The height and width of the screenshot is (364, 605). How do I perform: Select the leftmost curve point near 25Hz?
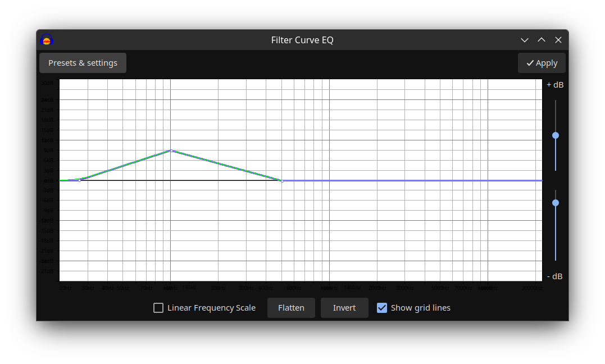(x=80, y=180)
